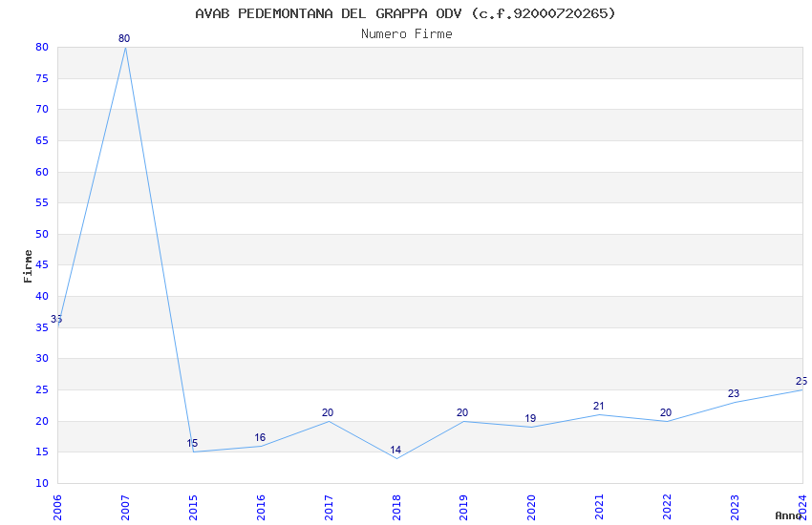Viewport: 812px width, 525px height.
Task: Click y-axis tick label 15
Action: click(x=42, y=452)
